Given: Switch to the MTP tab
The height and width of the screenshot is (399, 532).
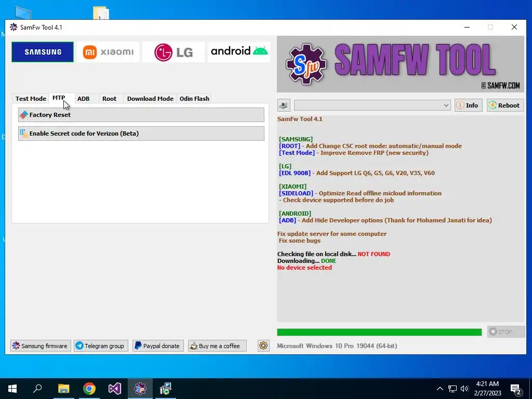Looking at the screenshot, I should (x=59, y=98).
